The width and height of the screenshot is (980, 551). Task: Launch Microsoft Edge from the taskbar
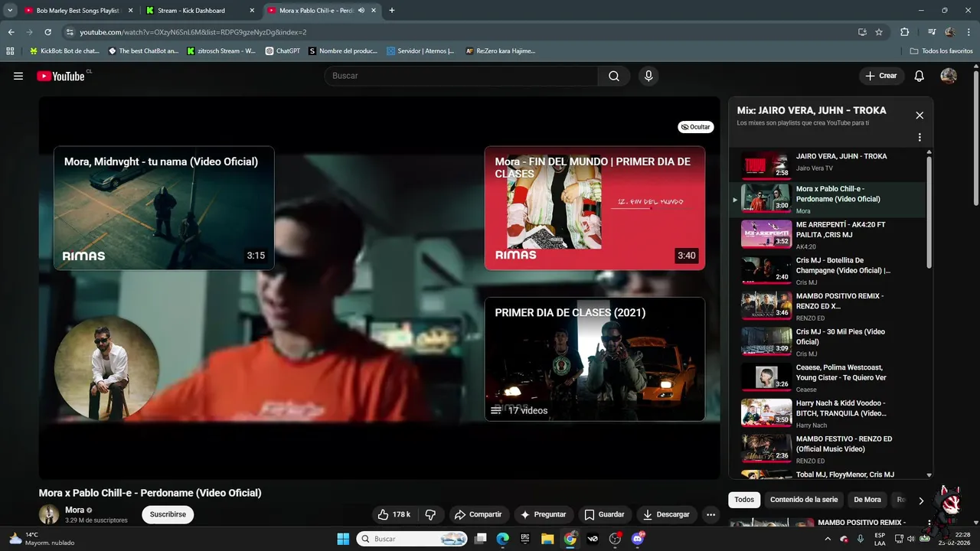pyautogui.click(x=503, y=539)
